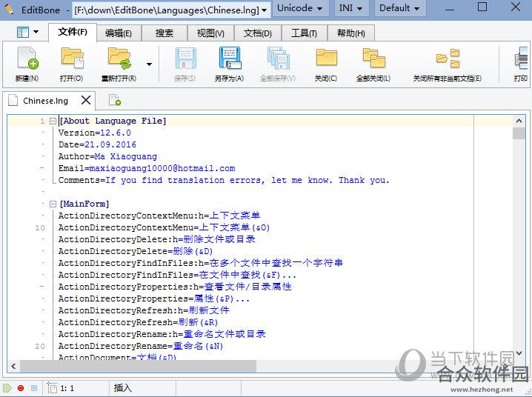
Task: Switch to the 视图(V) tab
Action: pyautogui.click(x=210, y=33)
